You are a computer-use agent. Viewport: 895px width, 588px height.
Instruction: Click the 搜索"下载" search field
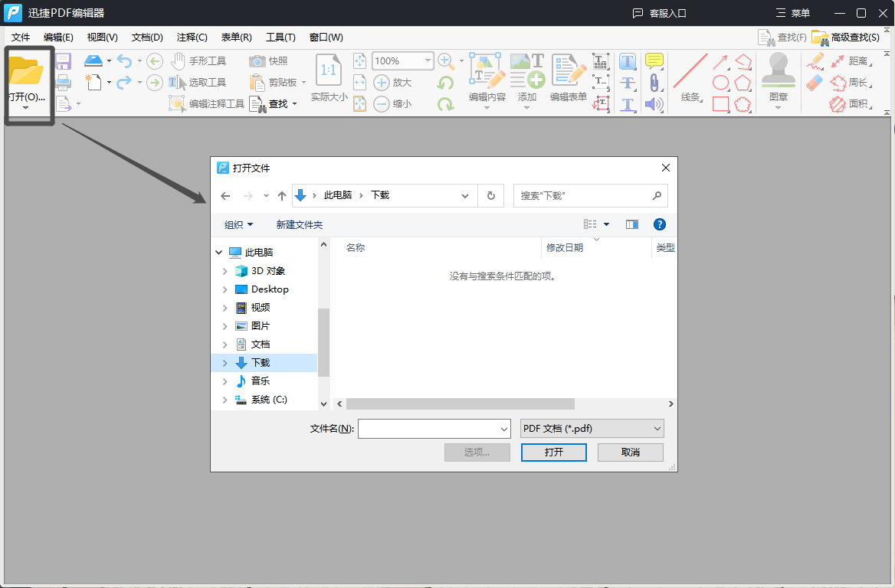(x=590, y=196)
